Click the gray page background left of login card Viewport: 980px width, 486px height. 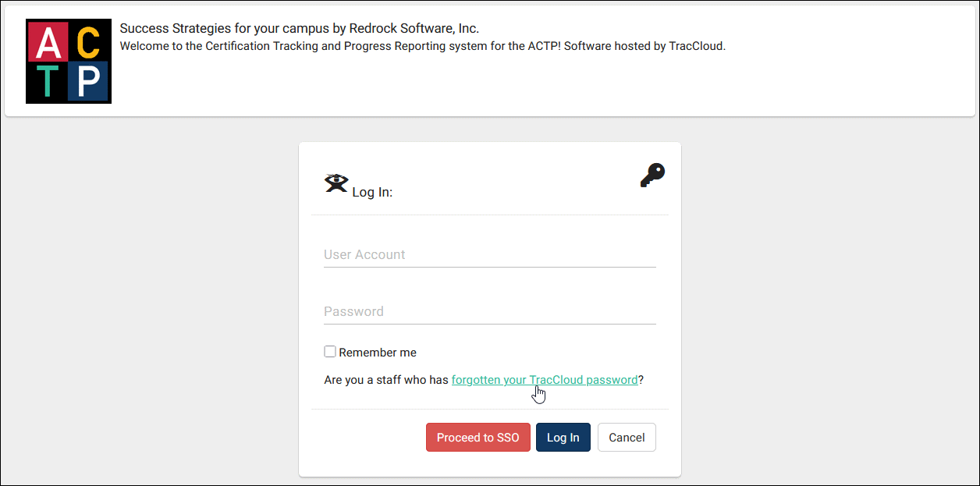point(148,312)
